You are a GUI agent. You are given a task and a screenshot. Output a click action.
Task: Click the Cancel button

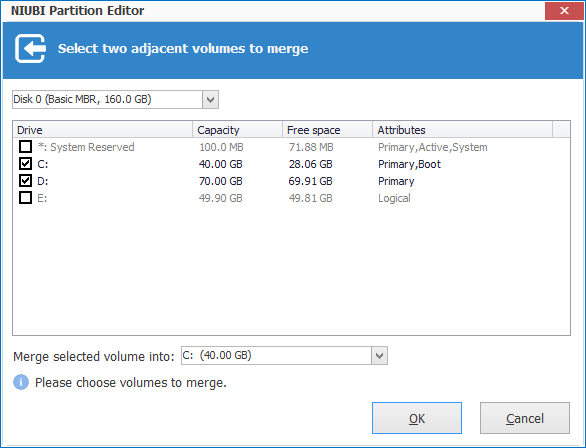tap(525, 418)
